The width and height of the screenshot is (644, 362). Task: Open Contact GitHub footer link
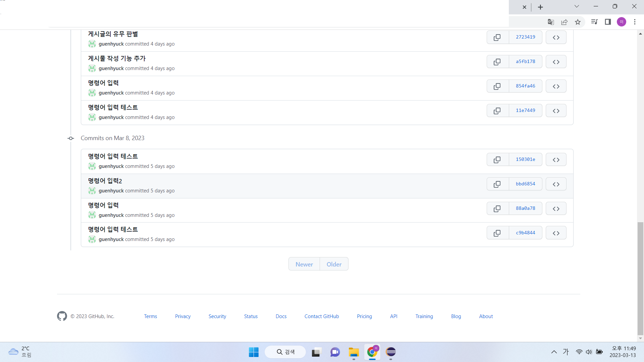click(321, 316)
